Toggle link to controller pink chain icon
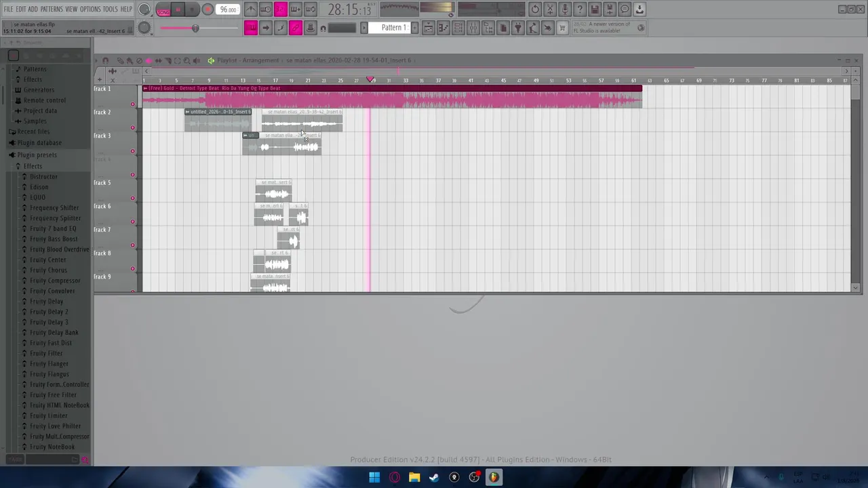The height and width of the screenshot is (488, 868). (296, 28)
